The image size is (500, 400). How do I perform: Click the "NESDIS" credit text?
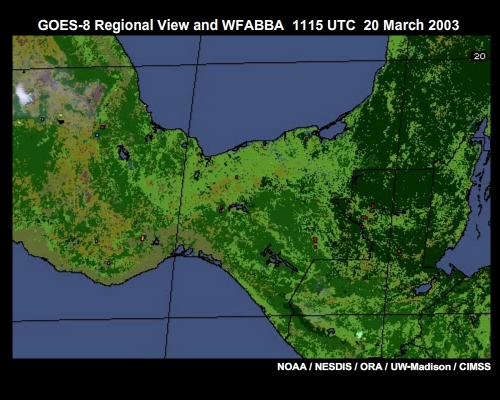pos(333,367)
